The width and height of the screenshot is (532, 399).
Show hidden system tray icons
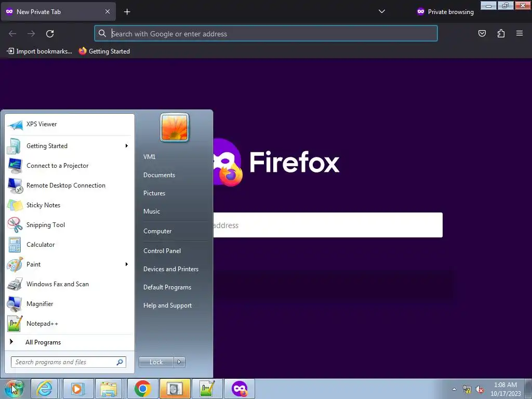tap(454, 389)
